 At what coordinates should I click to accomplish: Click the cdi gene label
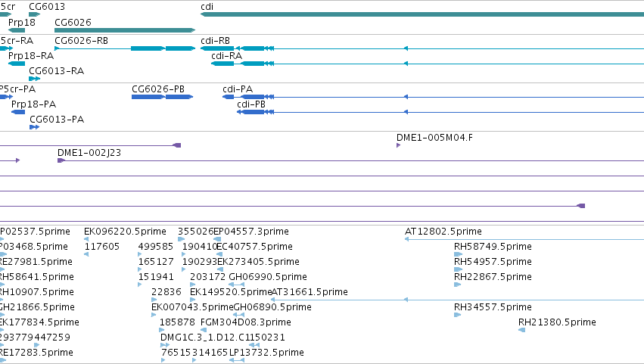point(207,7)
